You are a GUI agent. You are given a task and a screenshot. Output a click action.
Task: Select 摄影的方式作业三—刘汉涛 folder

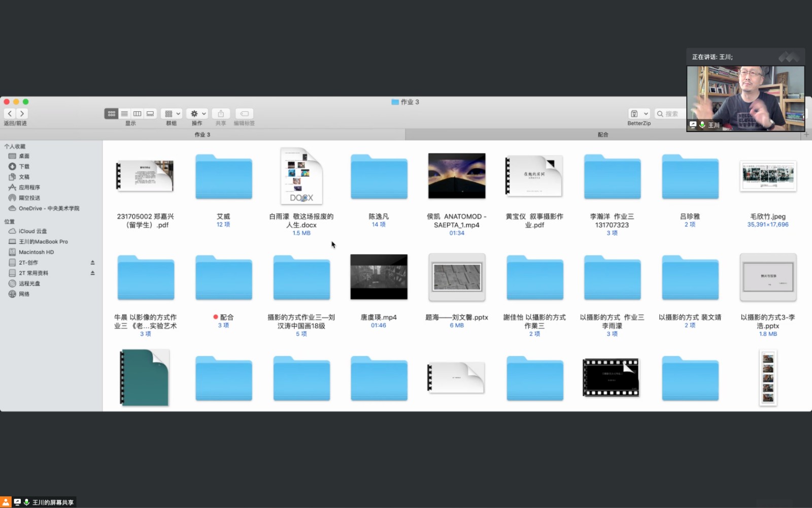[301, 277]
